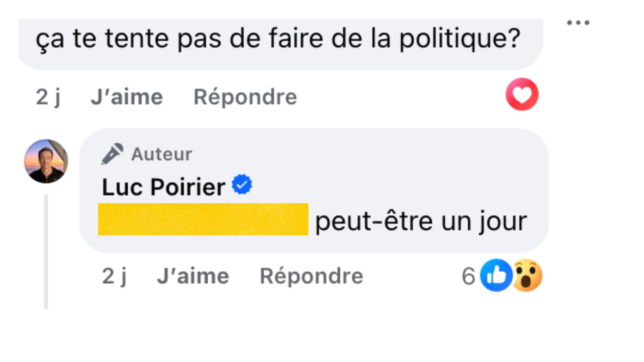Click the blue thumbs-up reaction icon

coord(496,275)
